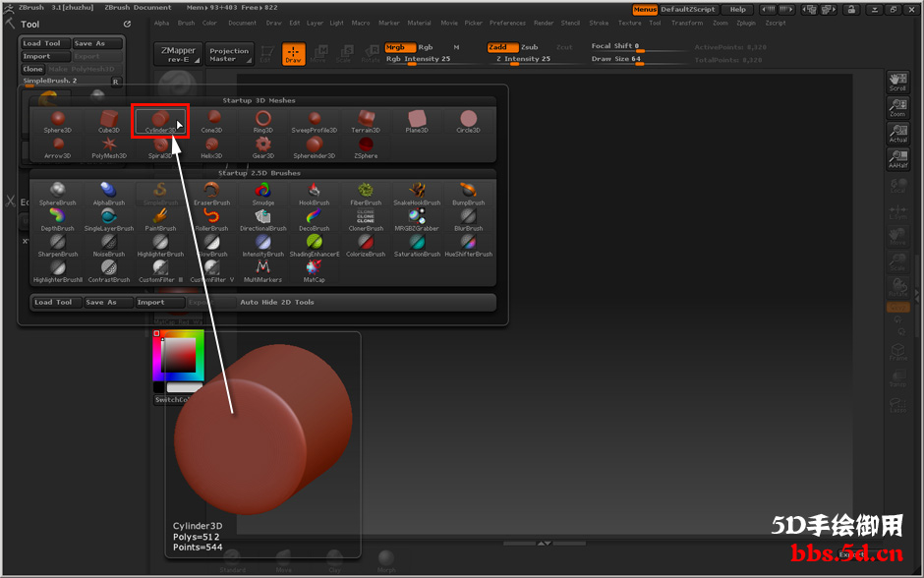924x578 pixels.
Task: Open the ZMapper rev-E plugin
Action: (178, 54)
